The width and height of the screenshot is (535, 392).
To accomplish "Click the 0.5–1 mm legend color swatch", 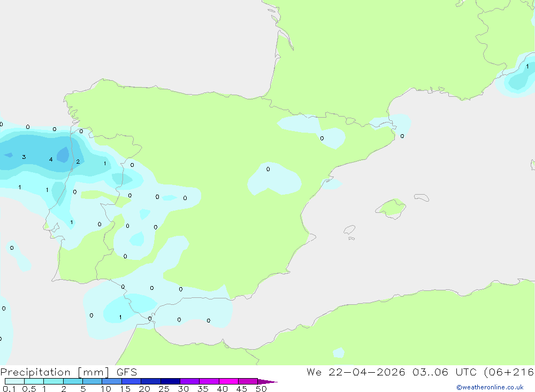I will [x=34, y=381].
